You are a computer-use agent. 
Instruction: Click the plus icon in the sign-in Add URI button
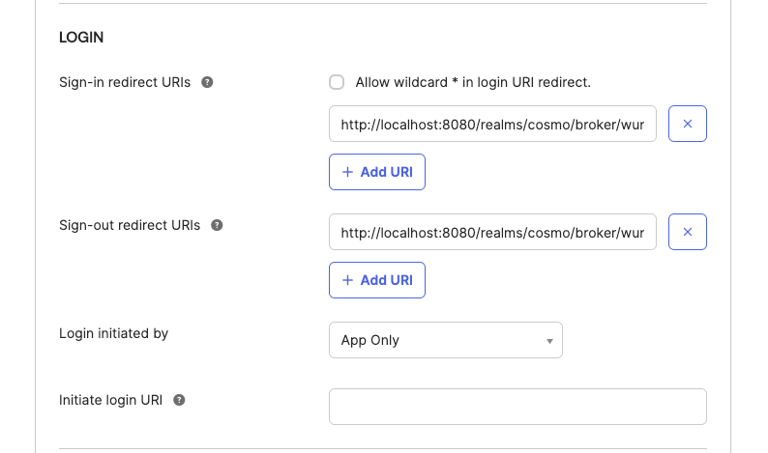coord(348,172)
